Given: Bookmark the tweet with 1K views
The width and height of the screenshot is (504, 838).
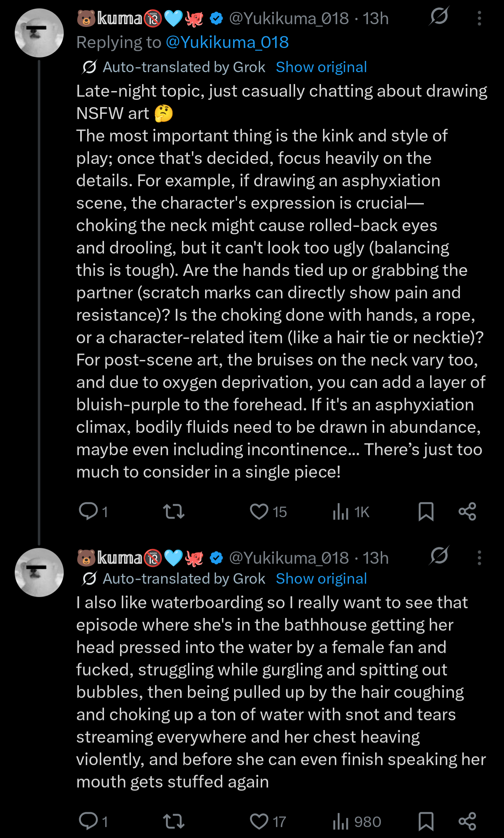Looking at the screenshot, I should pos(426,512).
